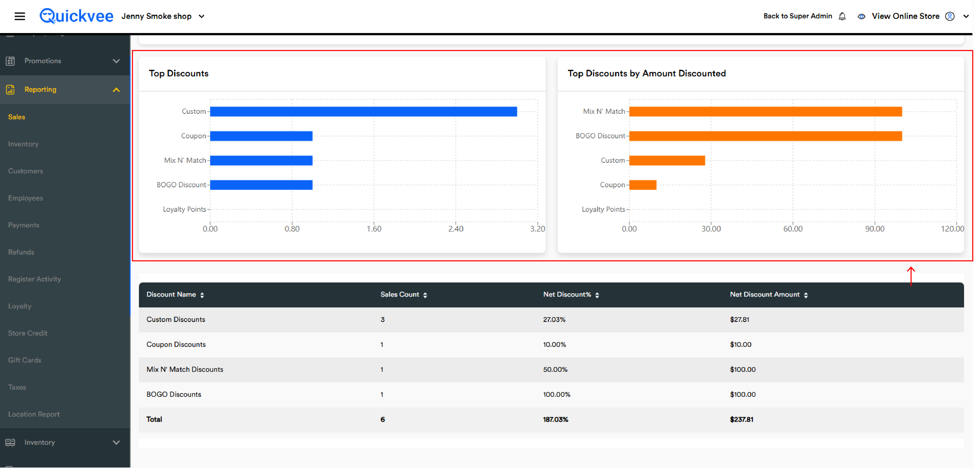Image resolution: width=980 pixels, height=468 pixels.
Task: Click Back to Super Admin link
Action: tap(798, 16)
